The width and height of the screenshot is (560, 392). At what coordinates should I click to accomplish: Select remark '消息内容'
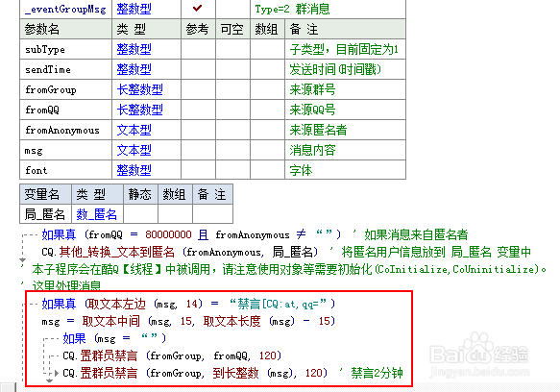tap(312, 150)
